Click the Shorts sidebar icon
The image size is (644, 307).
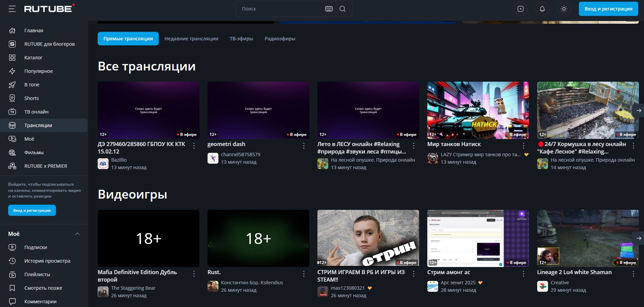[x=12, y=98]
